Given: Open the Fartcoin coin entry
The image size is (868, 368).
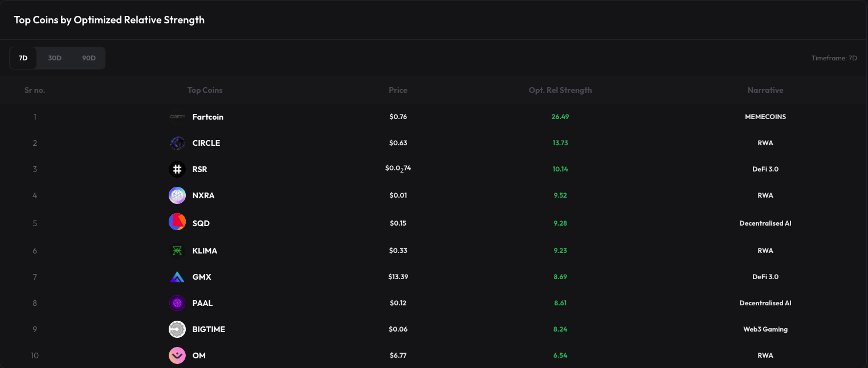Looking at the screenshot, I should pos(207,117).
